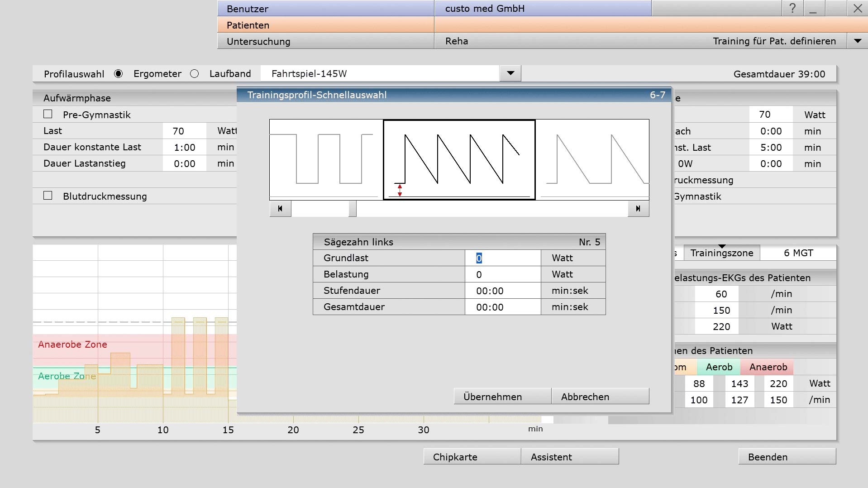Click the profile thumbnail scrollbar handle
The image size is (868, 488).
click(x=352, y=209)
